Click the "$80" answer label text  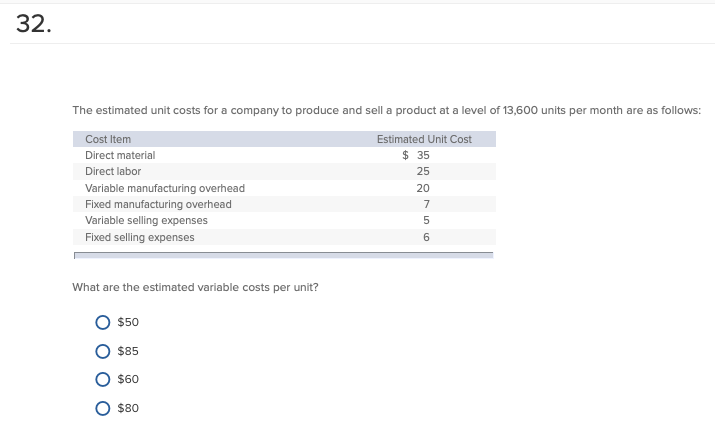(128, 408)
